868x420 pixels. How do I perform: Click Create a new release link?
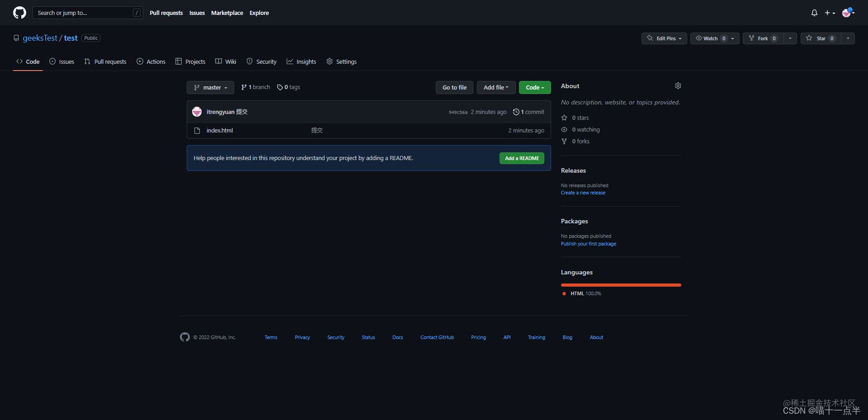point(583,193)
